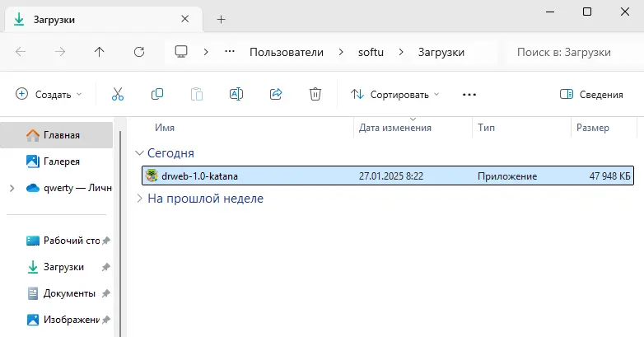Viewport: 644px width, 337px height.
Task: Expand the qwerty OneDrive tree node
Action: coord(12,188)
